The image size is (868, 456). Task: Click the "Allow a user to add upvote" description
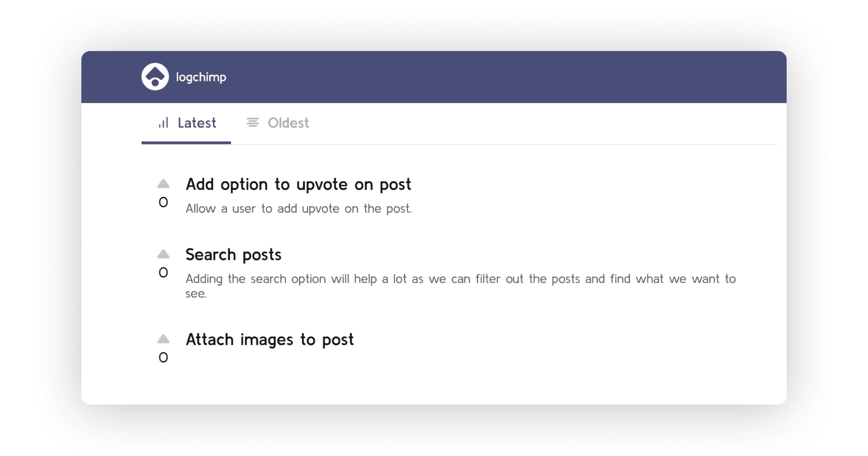tap(298, 209)
